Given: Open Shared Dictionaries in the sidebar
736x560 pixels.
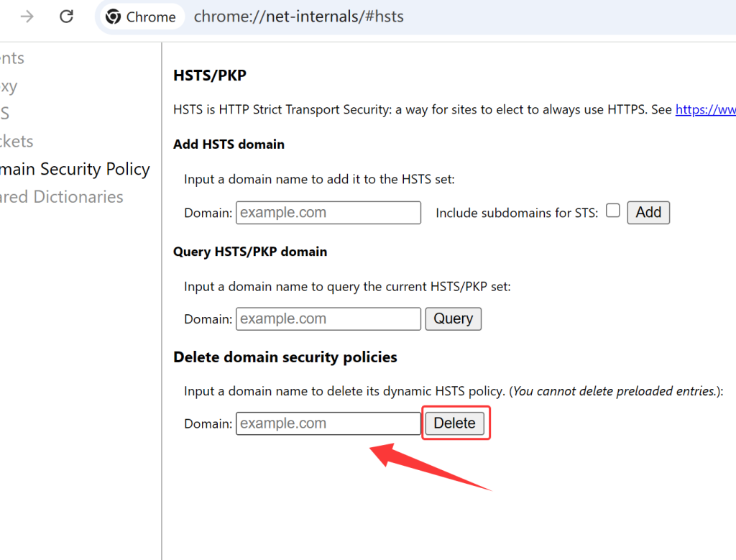Looking at the screenshot, I should coord(62,197).
